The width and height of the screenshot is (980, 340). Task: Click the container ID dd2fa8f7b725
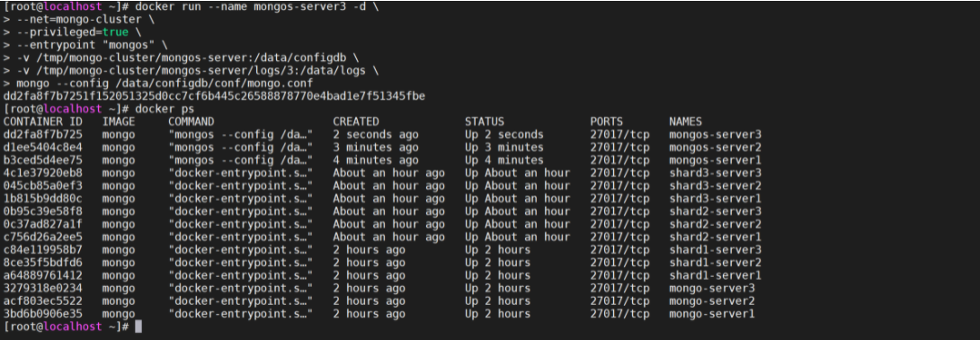click(42, 134)
